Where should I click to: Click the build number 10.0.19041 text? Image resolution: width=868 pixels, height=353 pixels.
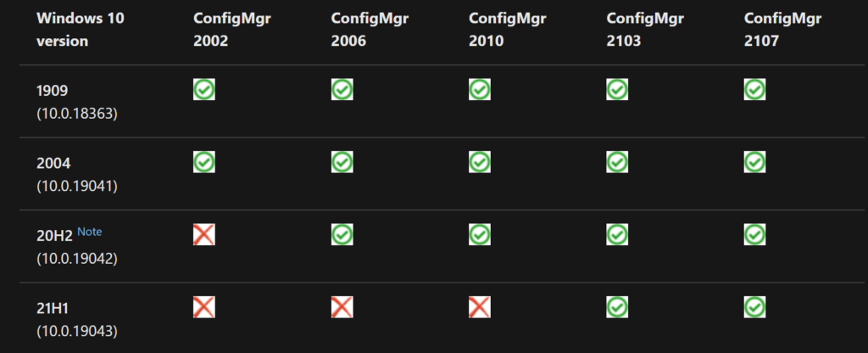pos(77,187)
